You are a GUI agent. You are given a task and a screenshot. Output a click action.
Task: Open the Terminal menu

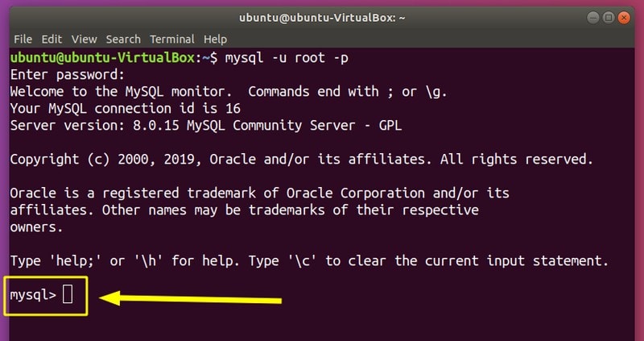click(x=171, y=39)
